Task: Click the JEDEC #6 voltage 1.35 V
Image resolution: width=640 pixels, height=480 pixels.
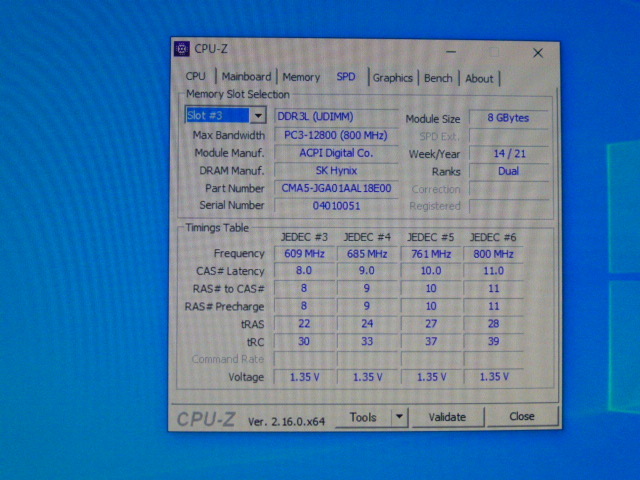Action: (x=493, y=377)
